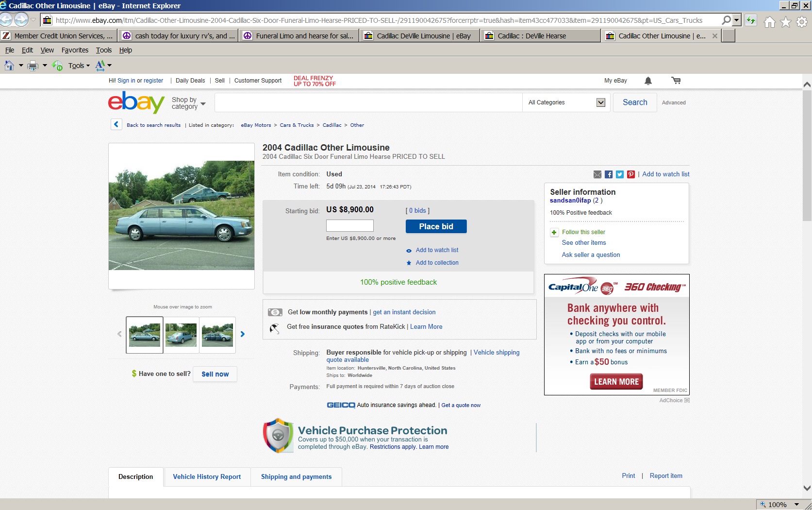Viewport: 812px width, 510px height.
Task: Open the browser Home icon at top right
Action: click(769, 22)
